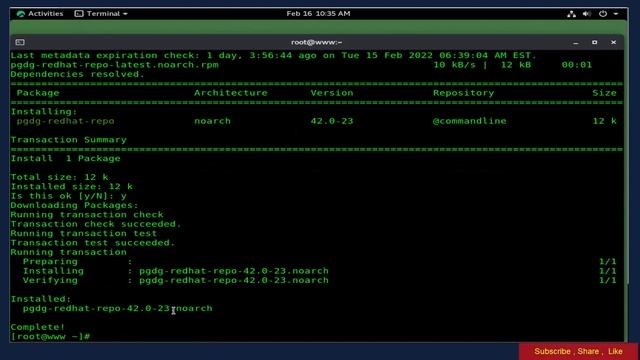Click the Activities logo icon
Viewport: 640px width, 360px height.
pyautogui.click(x=21, y=14)
